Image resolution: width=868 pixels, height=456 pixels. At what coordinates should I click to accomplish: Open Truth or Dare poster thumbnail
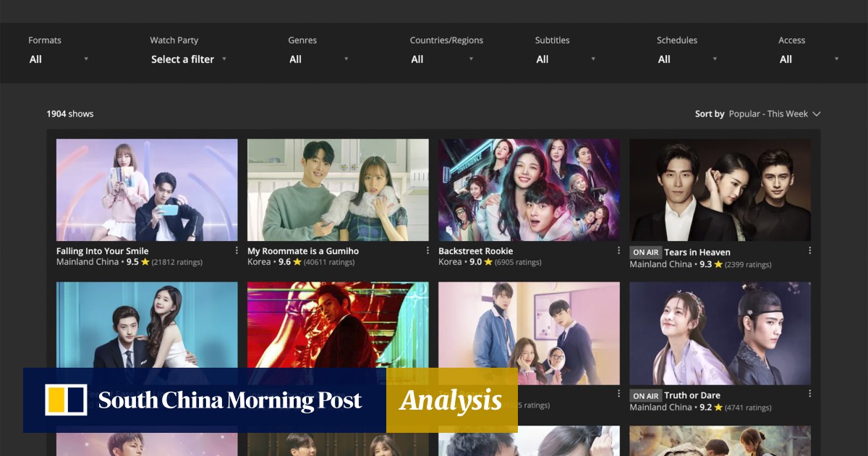point(720,333)
